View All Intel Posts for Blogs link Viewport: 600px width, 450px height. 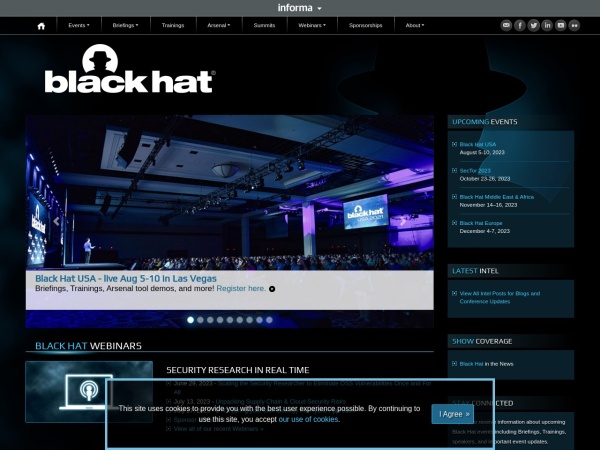500,297
